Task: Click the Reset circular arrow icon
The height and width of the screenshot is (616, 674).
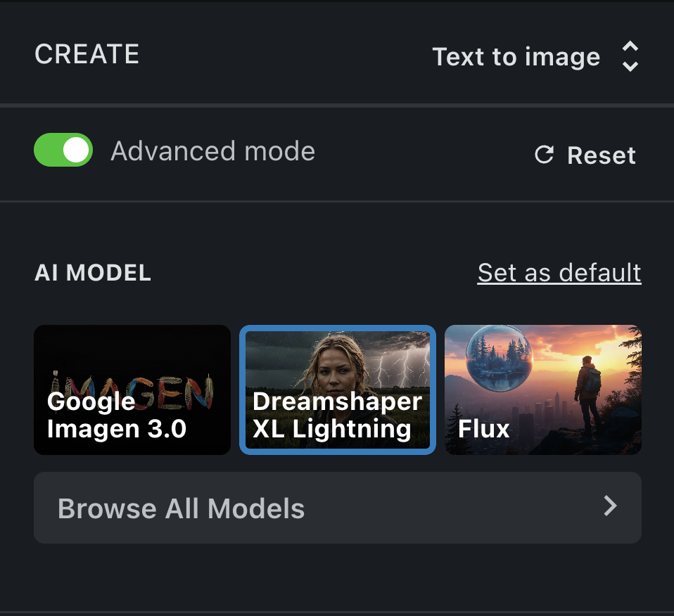Action: click(x=544, y=155)
